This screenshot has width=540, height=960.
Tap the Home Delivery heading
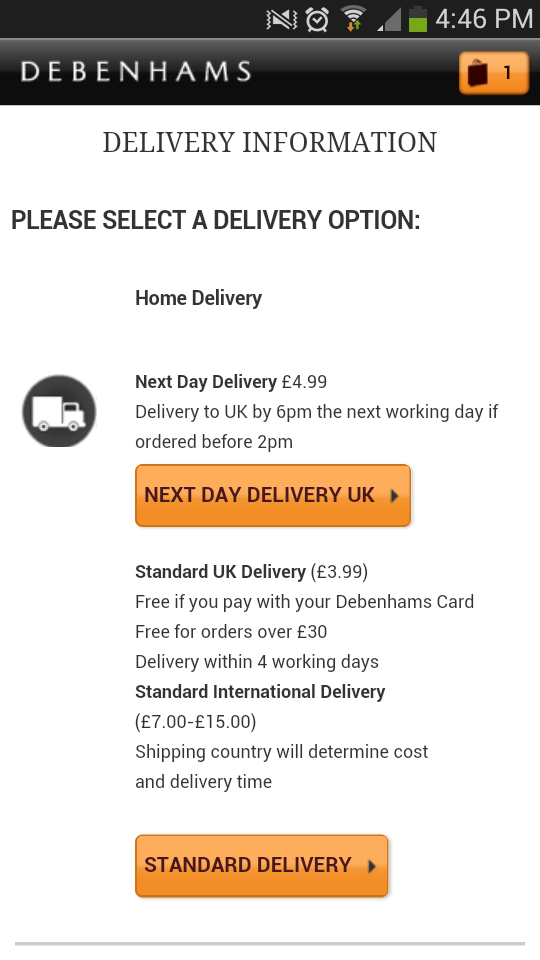click(198, 298)
